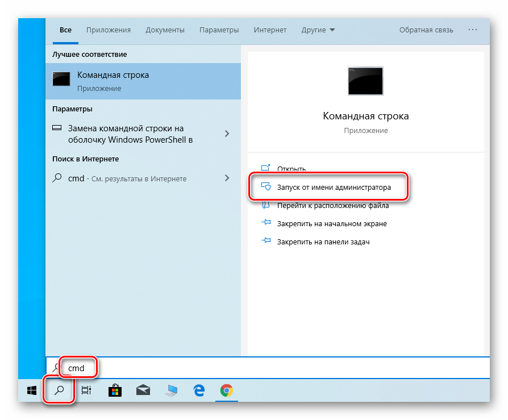Click the Командная строка title in preview pane
508x420 pixels.
[x=366, y=116]
